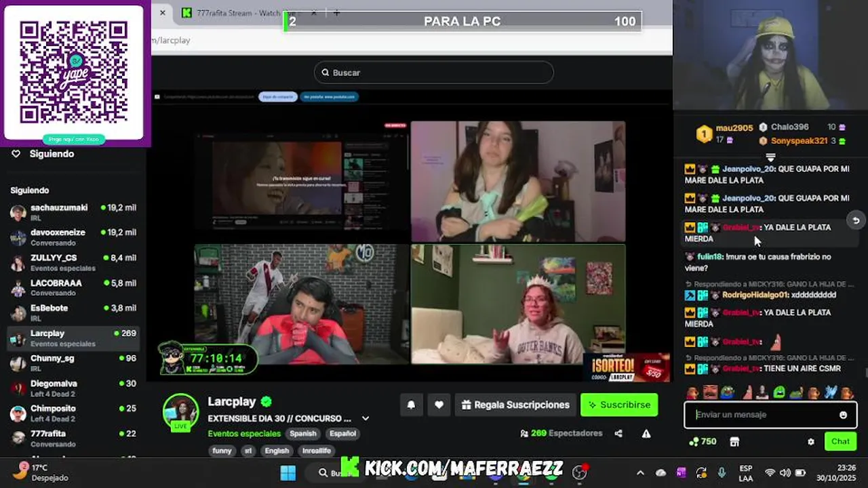Send message with the Chat button
The image size is (868, 488).
point(840,441)
